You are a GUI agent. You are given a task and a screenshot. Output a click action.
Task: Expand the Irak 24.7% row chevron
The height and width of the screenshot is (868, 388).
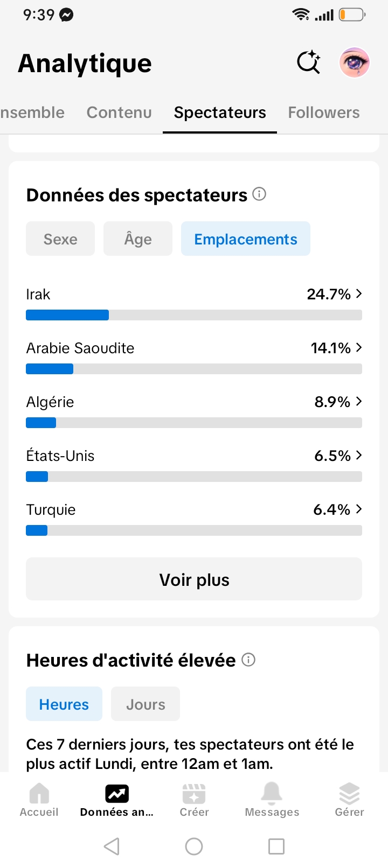359,293
